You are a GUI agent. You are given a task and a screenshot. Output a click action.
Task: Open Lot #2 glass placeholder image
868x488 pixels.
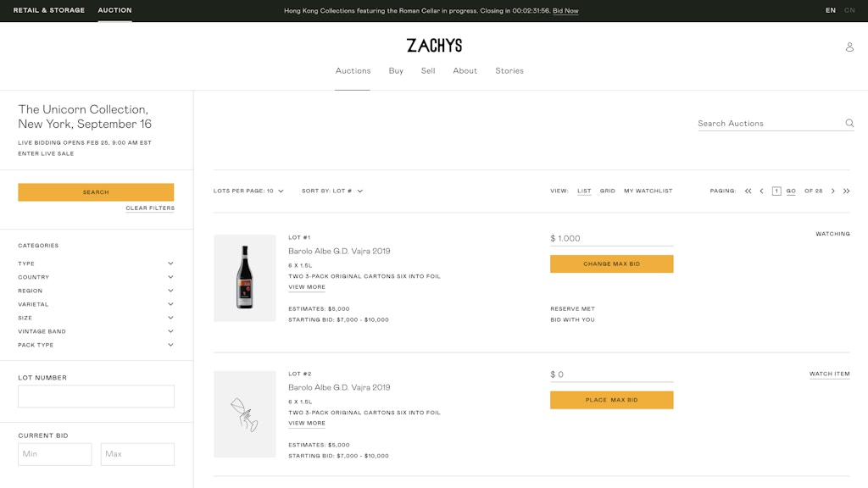tap(245, 414)
